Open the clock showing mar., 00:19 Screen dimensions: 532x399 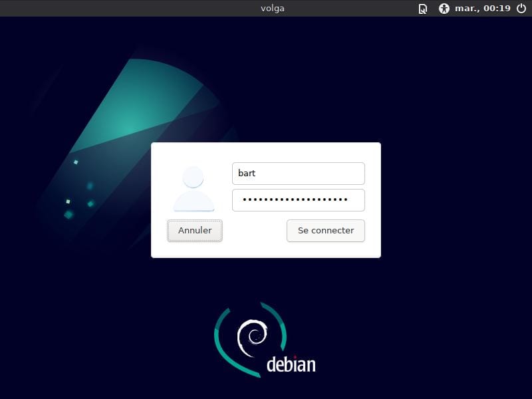coord(482,9)
